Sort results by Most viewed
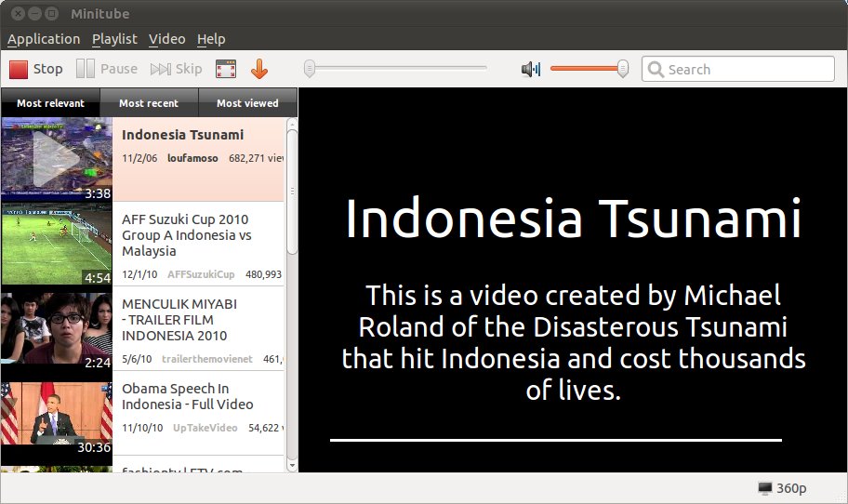This screenshot has height=504, width=848. pyautogui.click(x=247, y=103)
